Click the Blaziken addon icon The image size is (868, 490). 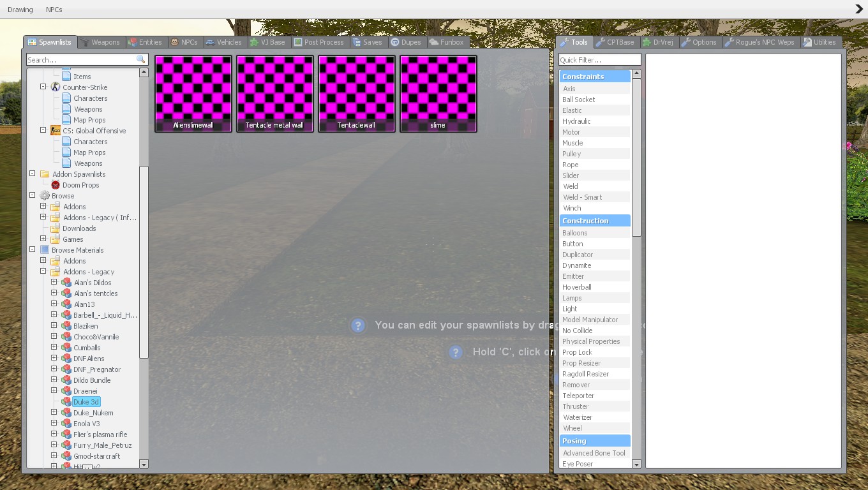pyautogui.click(x=66, y=326)
